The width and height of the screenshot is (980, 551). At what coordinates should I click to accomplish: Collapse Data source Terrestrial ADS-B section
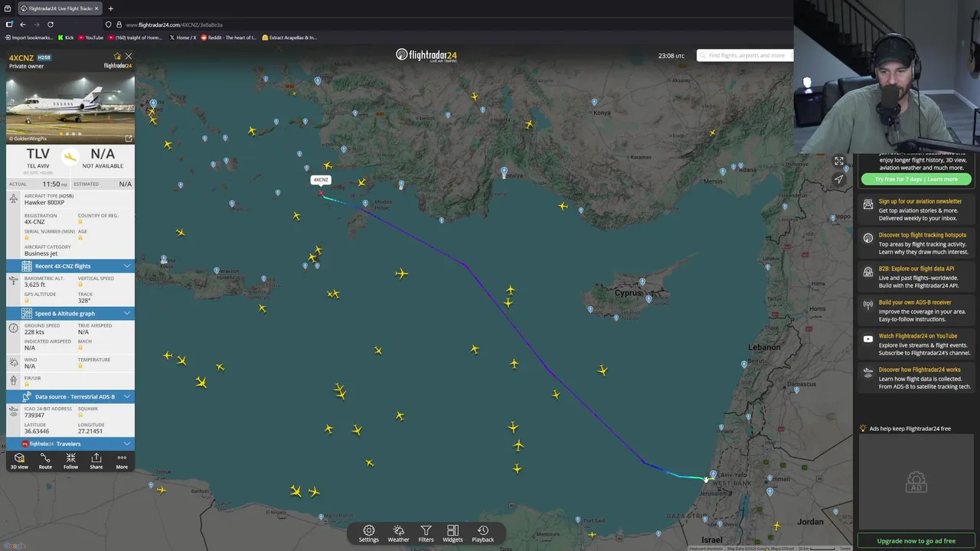tap(70, 396)
